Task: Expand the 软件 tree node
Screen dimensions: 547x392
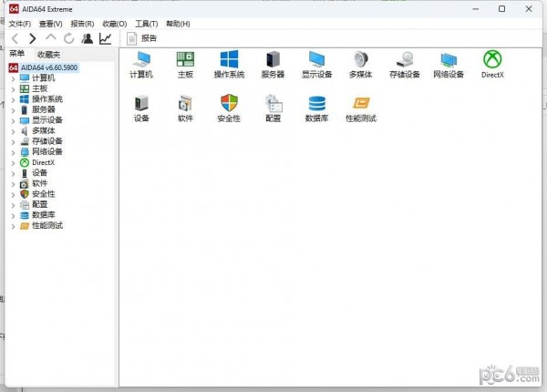Action: point(13,184)
